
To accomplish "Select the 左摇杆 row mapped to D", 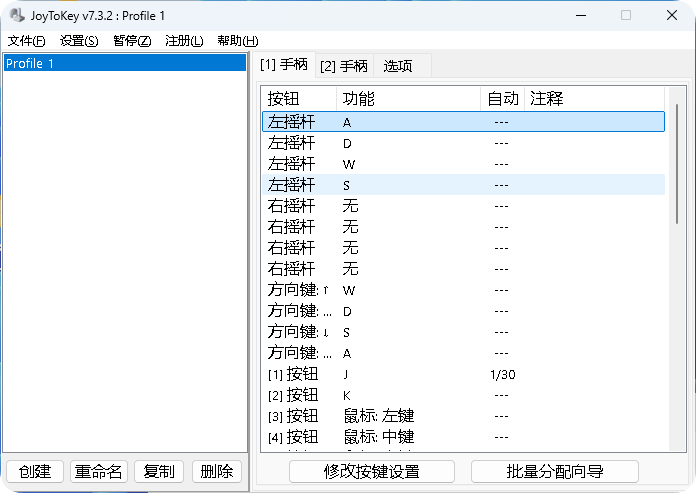I will [x=463, y=143].
